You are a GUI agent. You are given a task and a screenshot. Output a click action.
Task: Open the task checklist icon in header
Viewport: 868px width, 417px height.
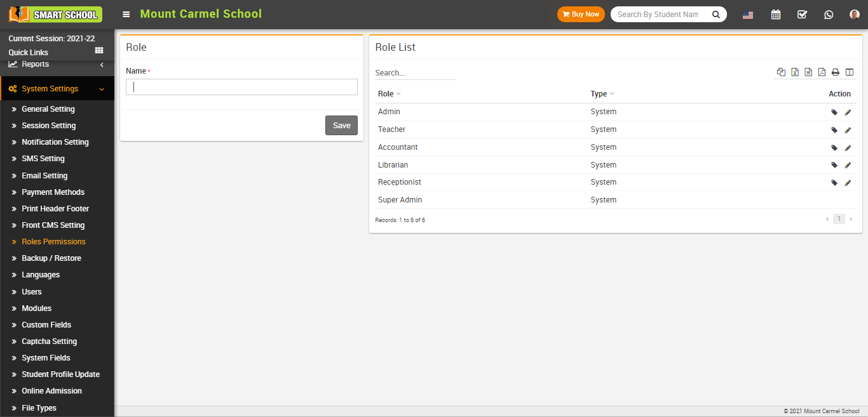[x=802, y=15]
